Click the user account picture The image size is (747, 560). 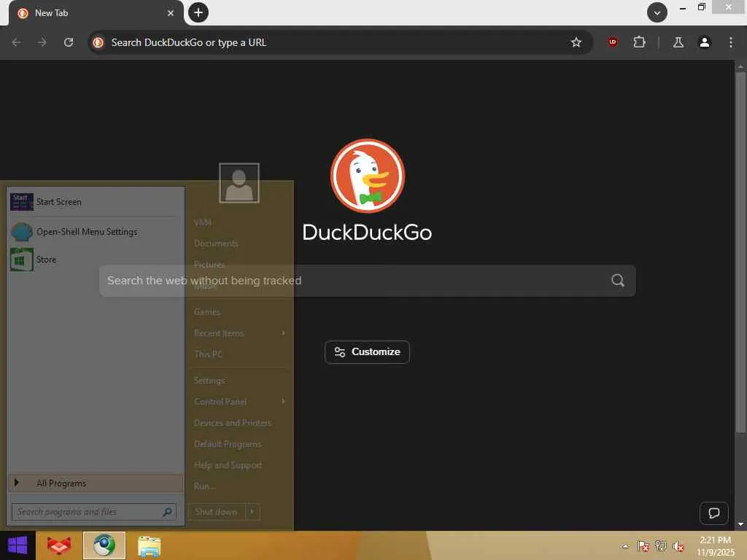239,183
